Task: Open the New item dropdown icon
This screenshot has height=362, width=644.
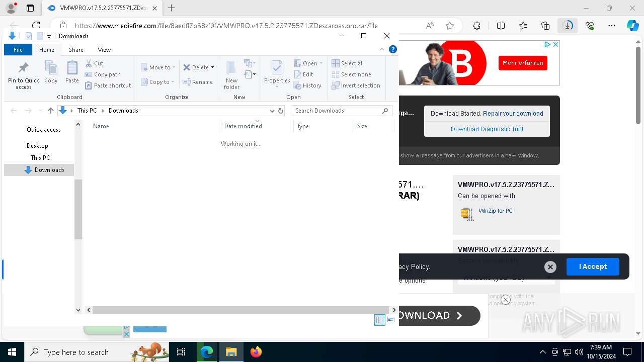Action: 250,63
